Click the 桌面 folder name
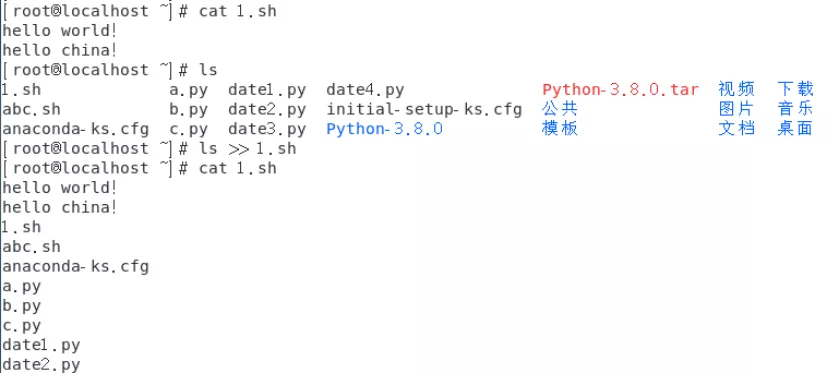The height and width of the screenshot is (374, 827). pyautogui.click(x=795, y=129)
